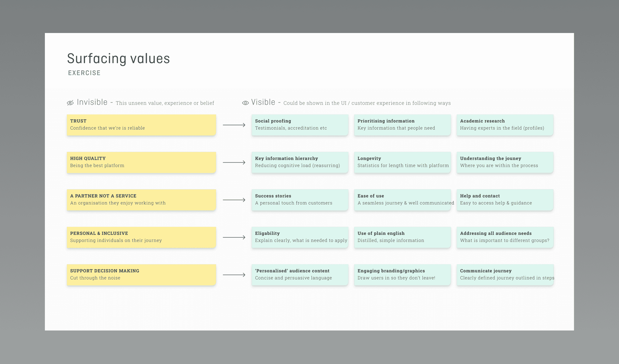Click the Social proofing green card

click(300, 125)
